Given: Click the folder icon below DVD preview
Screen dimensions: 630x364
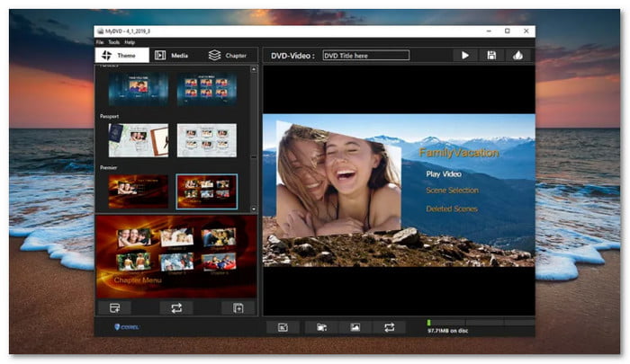Looking at the screenshot, I should tap(321, 327).
